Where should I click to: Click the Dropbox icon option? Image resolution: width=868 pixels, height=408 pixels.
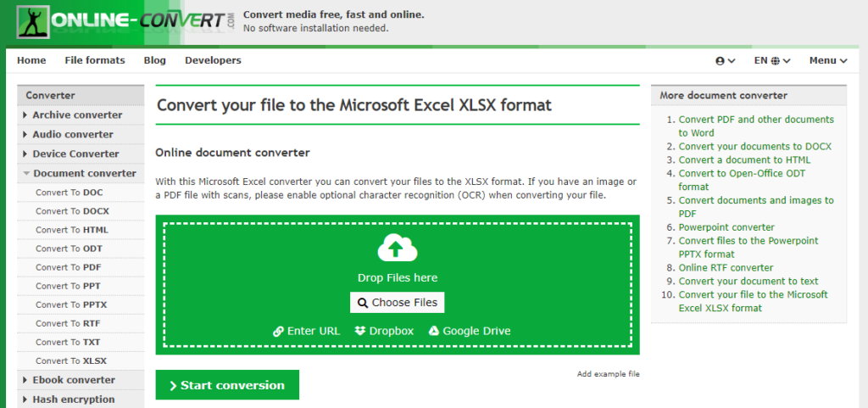(x=384, y=331)
